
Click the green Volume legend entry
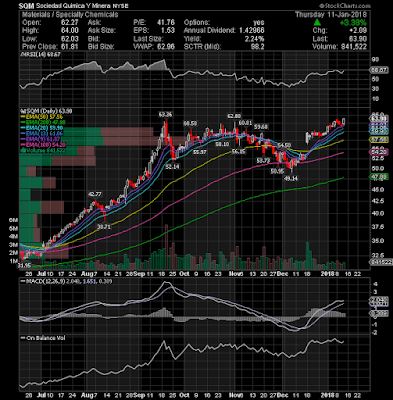click(x=42, y=150)
